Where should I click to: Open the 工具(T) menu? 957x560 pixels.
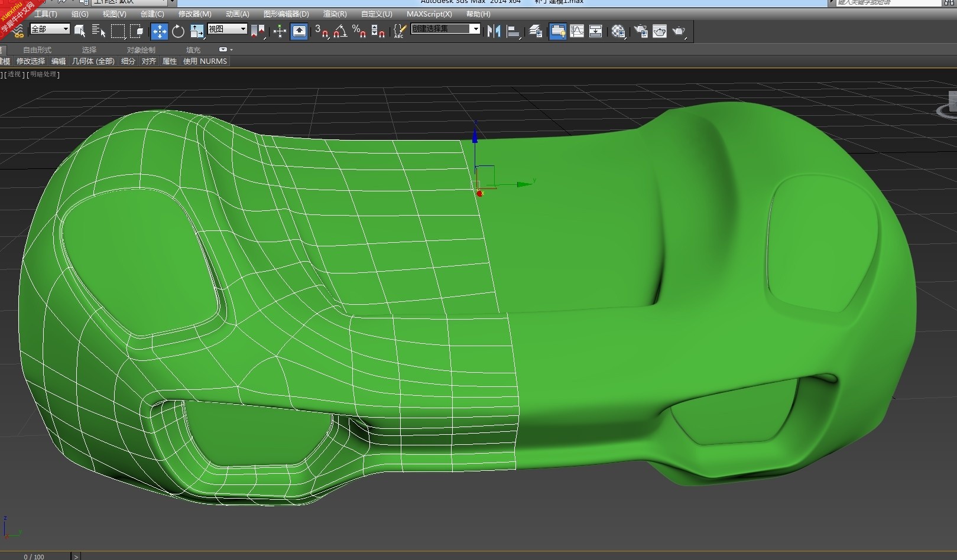(46, 14)
